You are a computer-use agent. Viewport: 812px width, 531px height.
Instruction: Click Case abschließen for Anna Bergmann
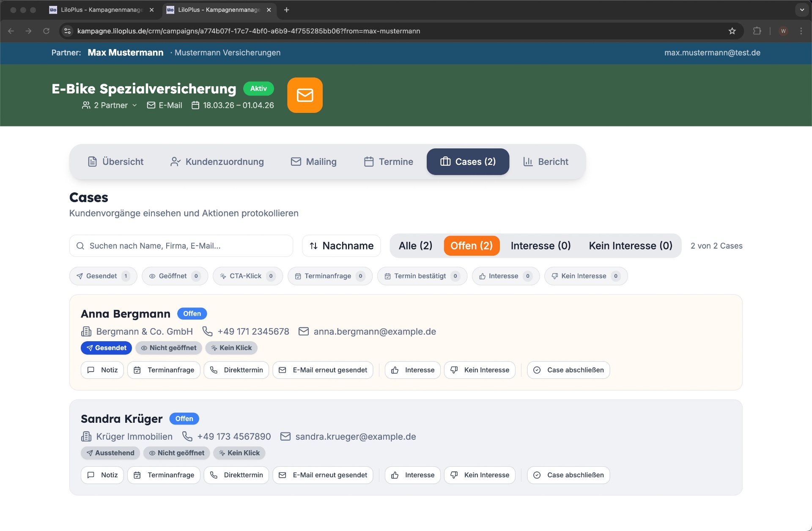568,370
